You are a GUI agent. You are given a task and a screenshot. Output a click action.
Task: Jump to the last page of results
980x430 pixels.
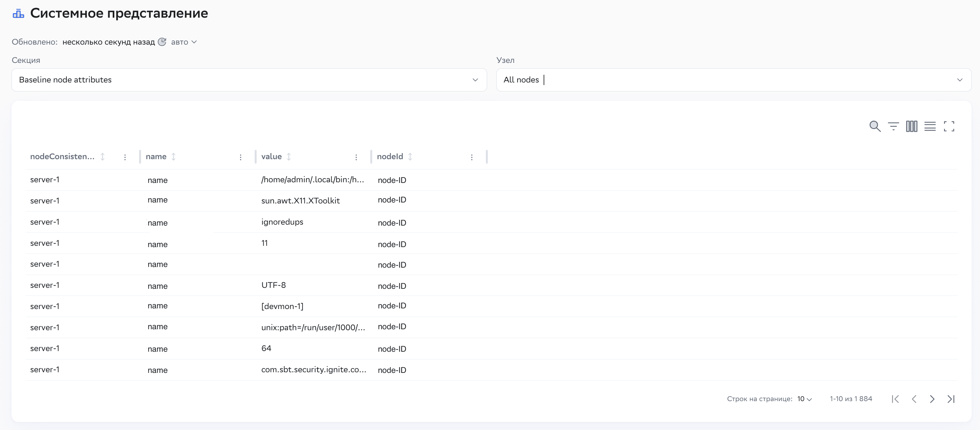click(x=951, y=399)
